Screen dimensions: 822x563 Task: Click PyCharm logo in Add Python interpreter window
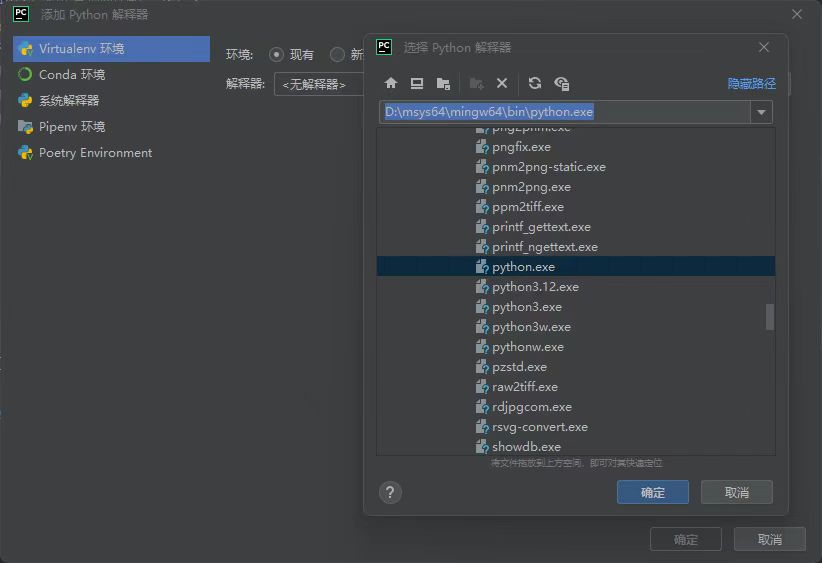pos(21,14)
